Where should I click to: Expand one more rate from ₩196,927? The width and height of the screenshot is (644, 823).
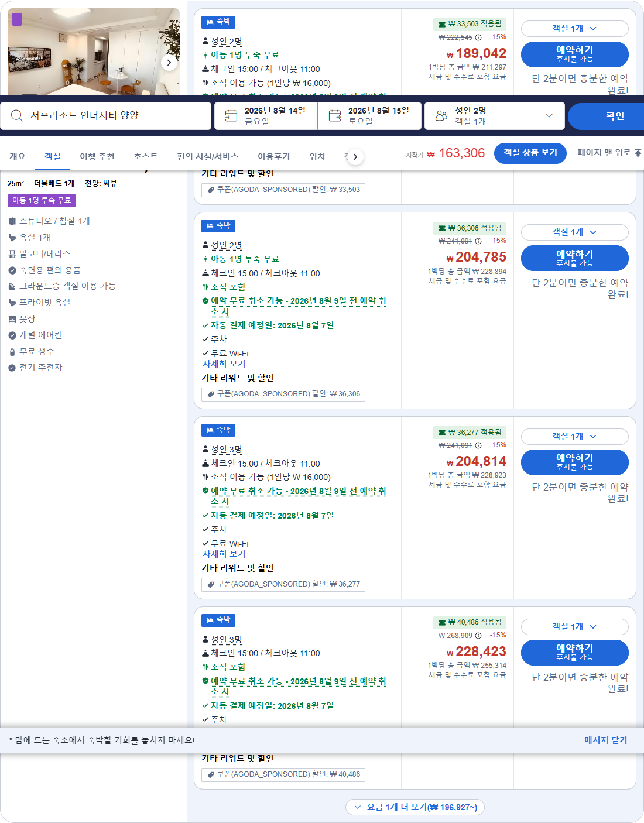point(415,807)
